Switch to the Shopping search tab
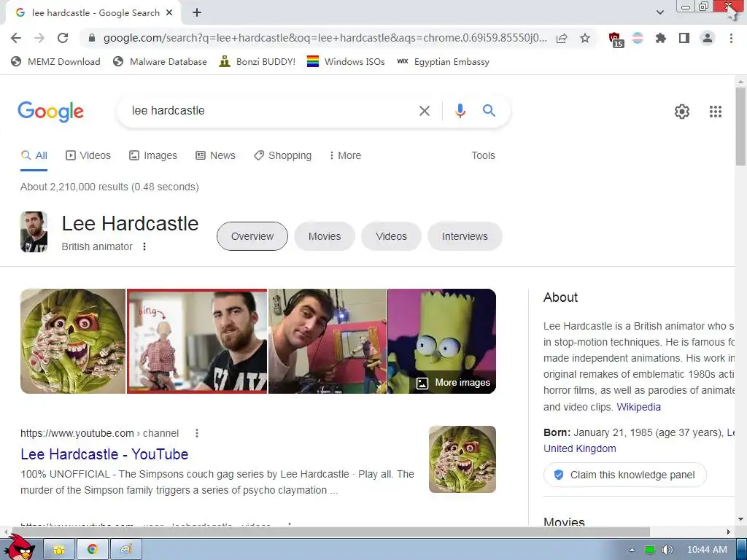 click(x=282, y=156)
